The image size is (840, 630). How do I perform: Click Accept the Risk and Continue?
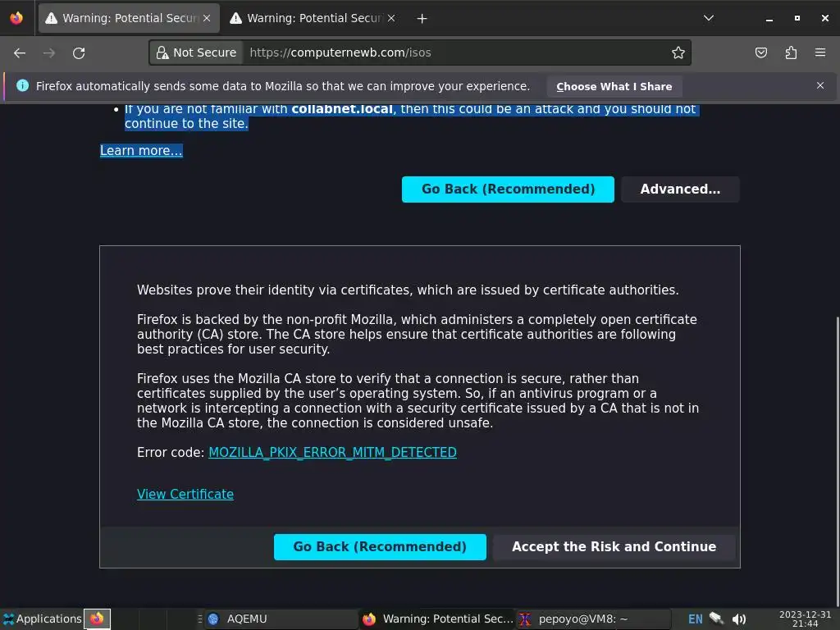click(x=614, y=547)
